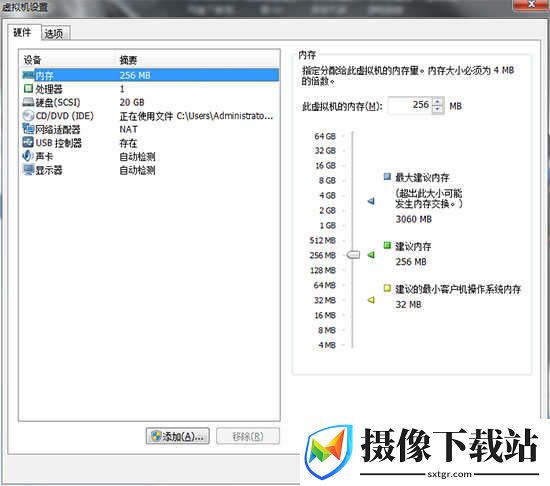Select the USB 控制器 icon
Viewport: 550px width, 486px height.
(28, 142)
